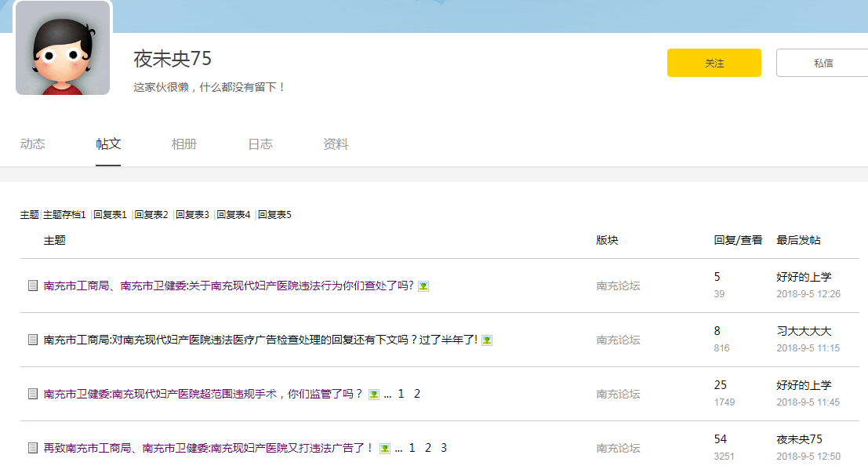Open thread 关于南充现代妇产医院违法行为你们查处了吗?

(228, 286)
